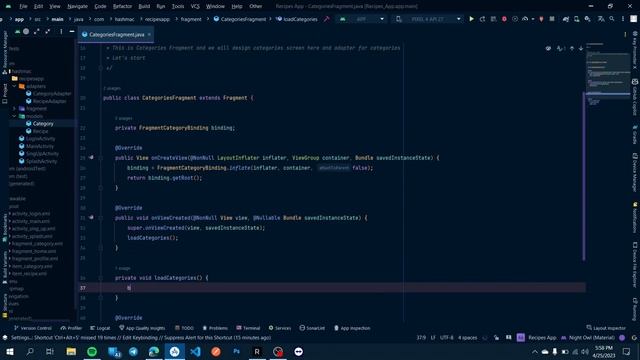Viewport: 640px width, 360px height.
Task: Click the editor minimap preview
Action: 608,73
